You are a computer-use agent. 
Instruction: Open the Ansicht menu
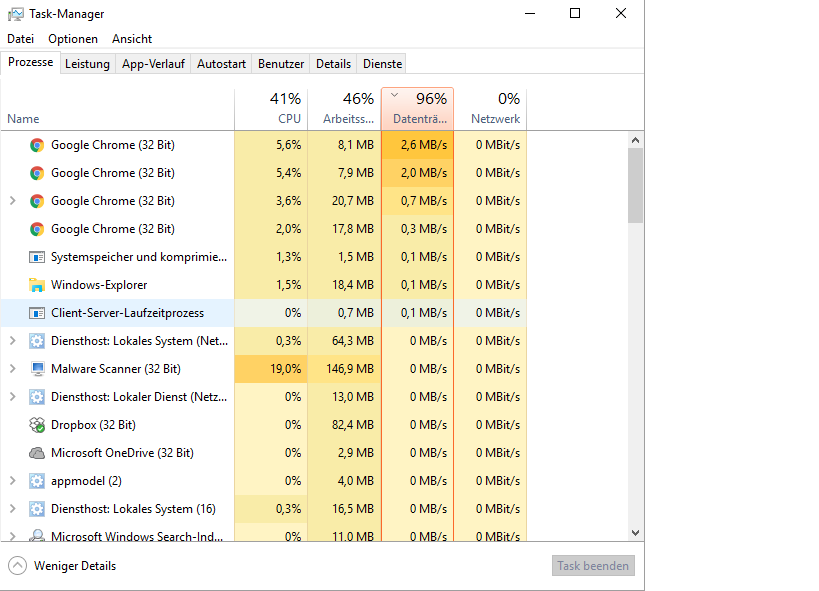[132, 39]
